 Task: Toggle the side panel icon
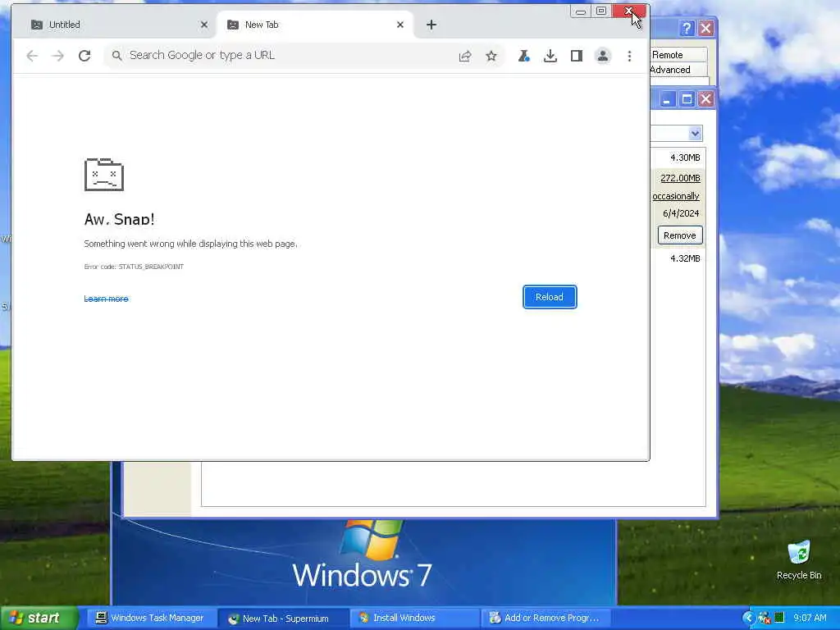tap(577, 56)
